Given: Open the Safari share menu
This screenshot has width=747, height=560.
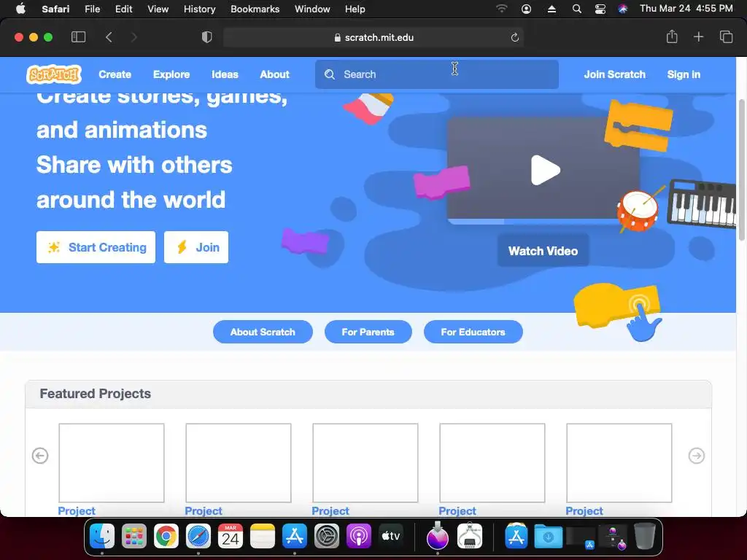Looking at the screenshot, I should pyautogui.click(x=672, y=36).
